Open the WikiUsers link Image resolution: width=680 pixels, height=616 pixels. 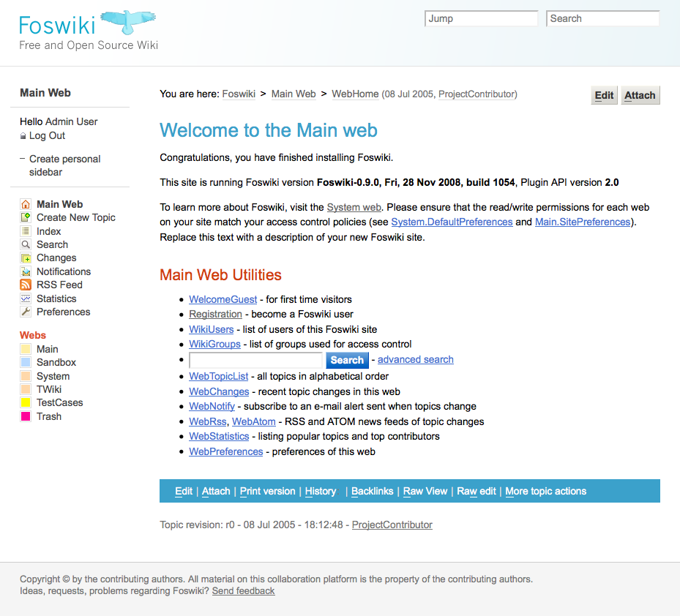click(x=212, y=329)
